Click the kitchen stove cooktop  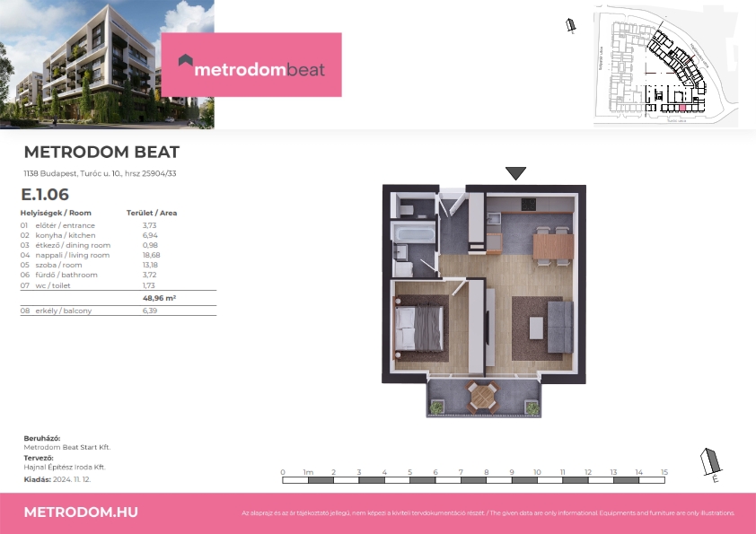click(528, 205)
